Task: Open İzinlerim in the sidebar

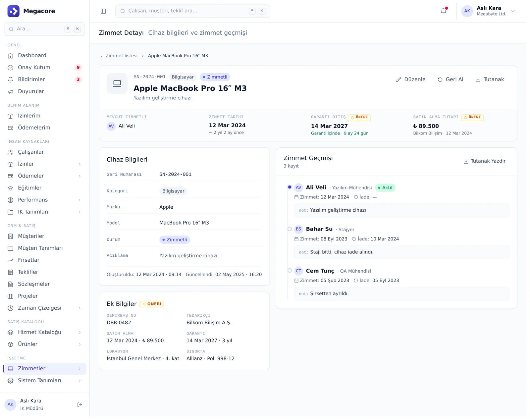Action: (x=45, y=116)
